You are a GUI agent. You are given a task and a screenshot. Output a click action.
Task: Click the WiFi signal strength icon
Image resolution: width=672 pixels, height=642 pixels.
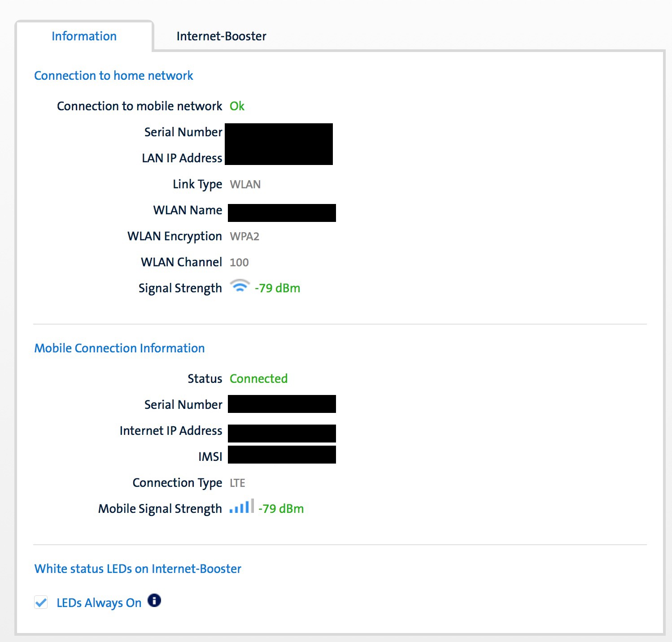pos(240,286)
